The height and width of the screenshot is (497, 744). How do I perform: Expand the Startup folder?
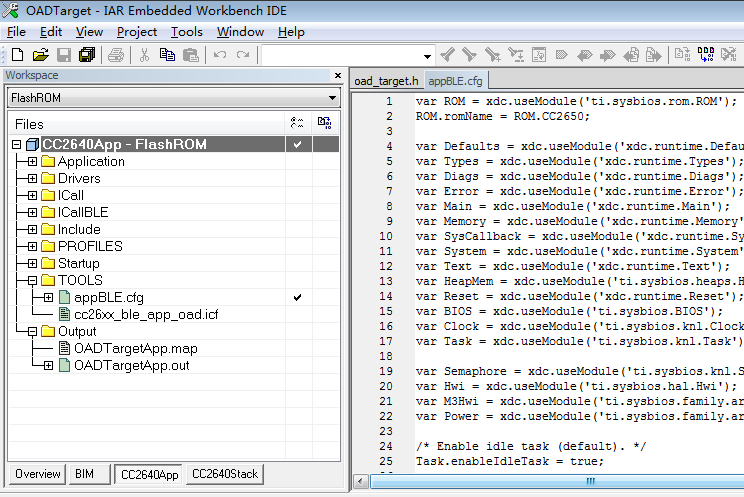32,263
